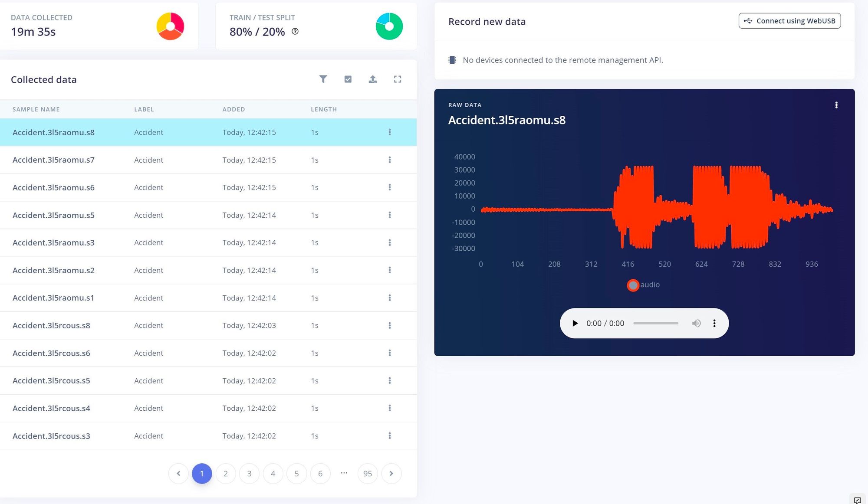This screenshot has height=504, width=868.
Task: Click the data collected pie chart
Action: click(x=170, y=26)
